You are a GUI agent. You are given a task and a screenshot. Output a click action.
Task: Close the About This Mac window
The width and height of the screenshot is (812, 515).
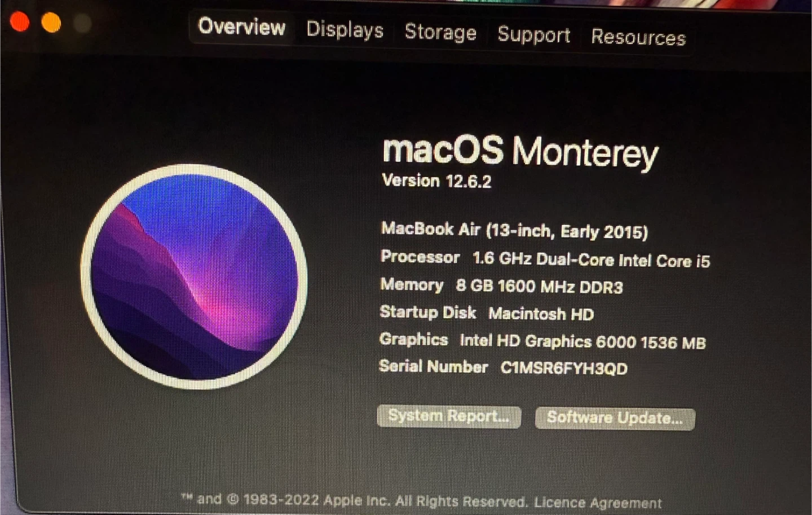[x=20, y=21]
